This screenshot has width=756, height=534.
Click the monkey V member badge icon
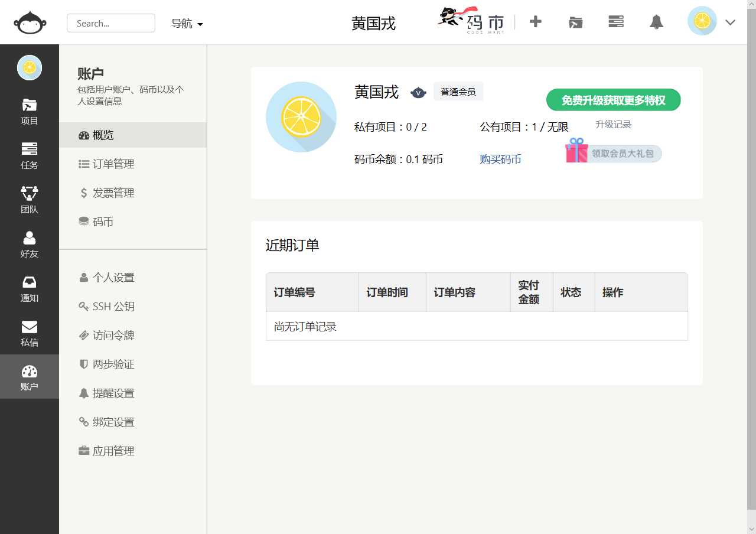click(x=418, y=92)
